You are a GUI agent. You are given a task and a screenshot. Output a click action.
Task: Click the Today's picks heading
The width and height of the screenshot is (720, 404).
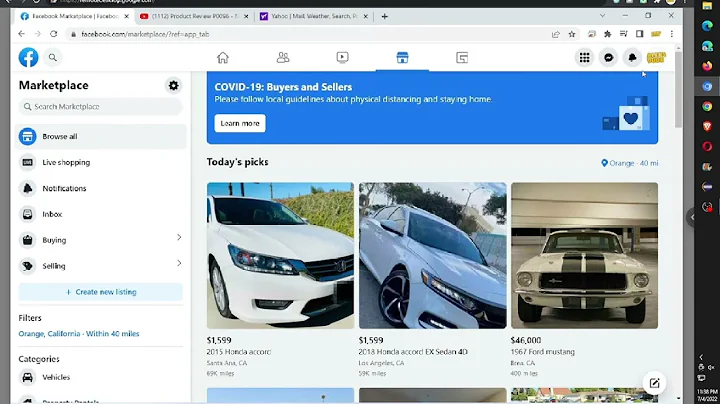(237, 162)
